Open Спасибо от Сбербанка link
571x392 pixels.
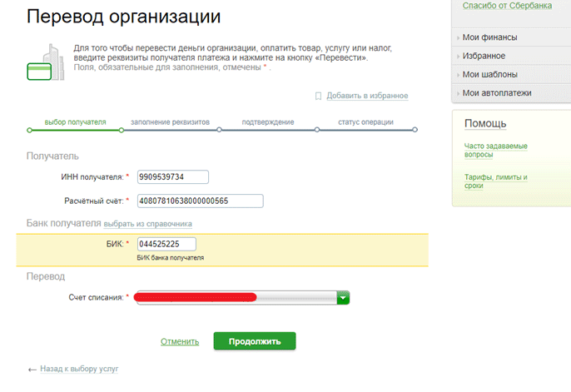[x=507, y=6]
